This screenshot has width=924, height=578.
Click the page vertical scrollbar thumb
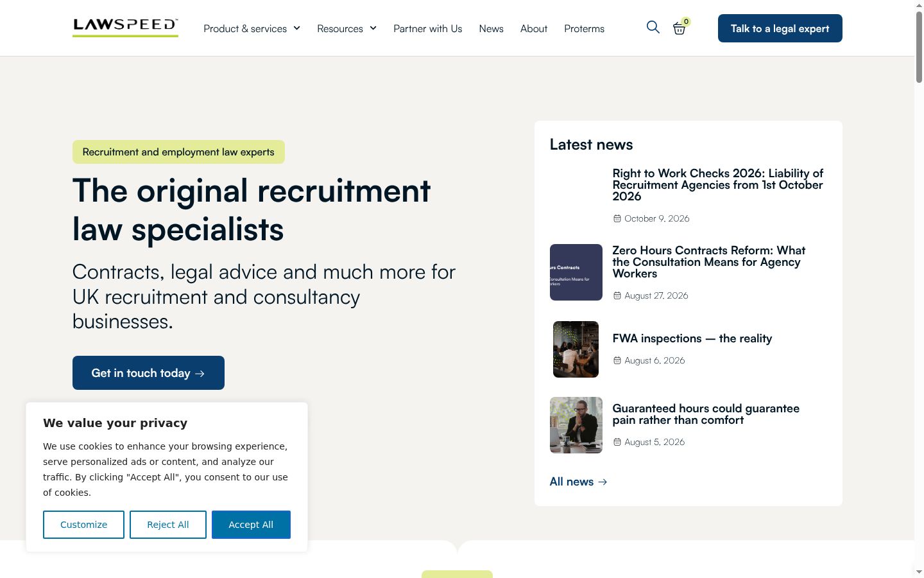(919, 47)
